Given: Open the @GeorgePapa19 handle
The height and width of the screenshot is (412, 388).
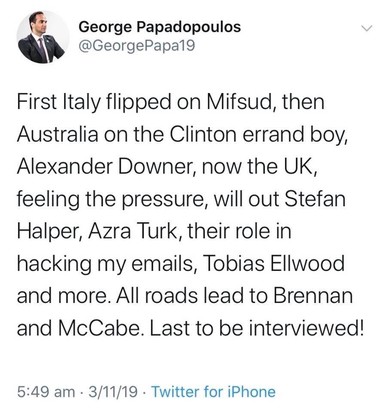Looking at the screenshot, I should [x=137, y=46].
